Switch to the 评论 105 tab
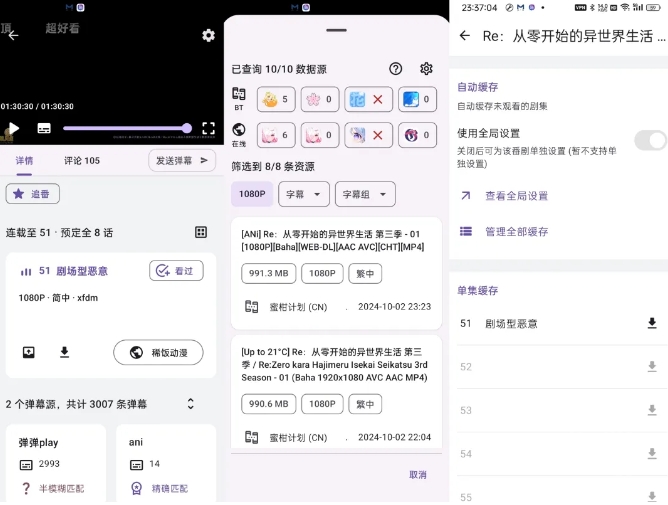 (x=82, y=160)
